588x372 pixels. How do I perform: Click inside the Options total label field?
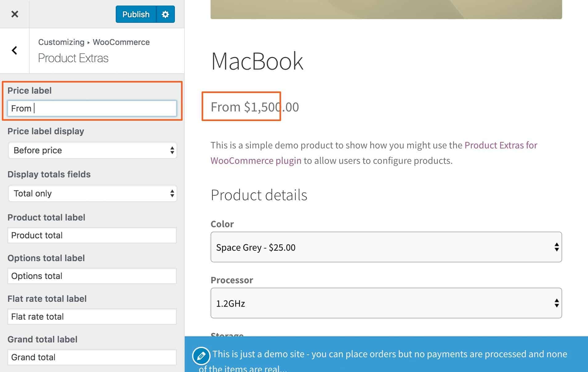pyautogui.click(x=91, y=276)
